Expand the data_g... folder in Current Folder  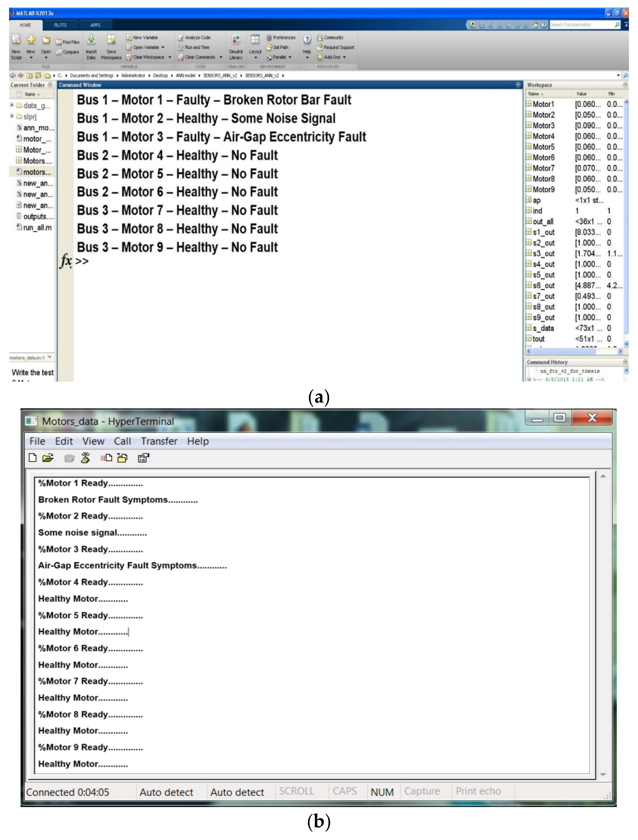[12, 105]
